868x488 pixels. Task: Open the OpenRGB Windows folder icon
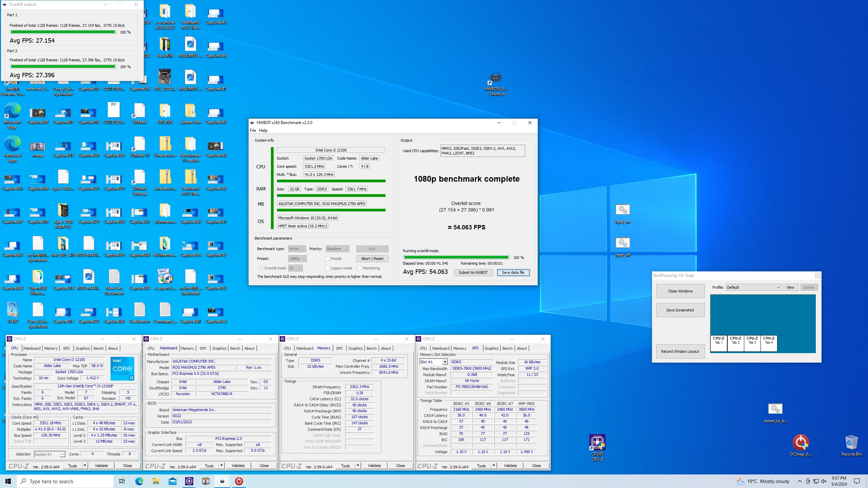[x=38, y=282]
